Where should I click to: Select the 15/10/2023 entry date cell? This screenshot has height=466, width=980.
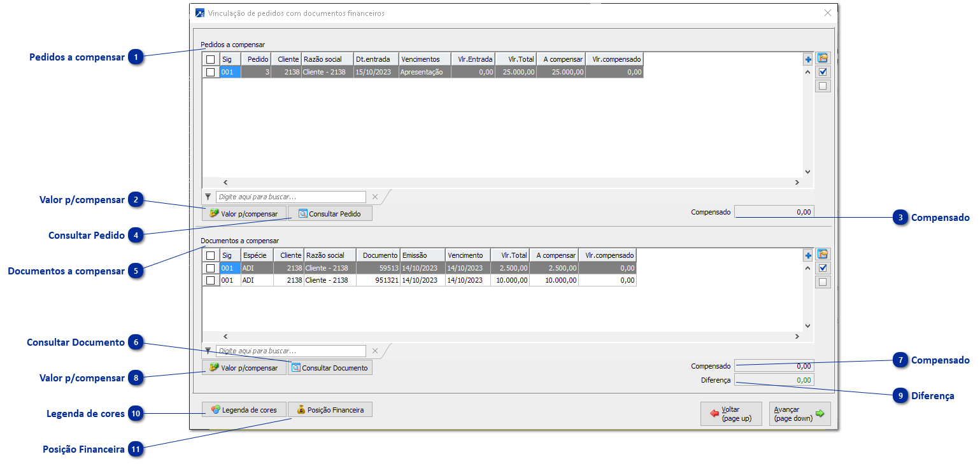[x=376, y=72]
